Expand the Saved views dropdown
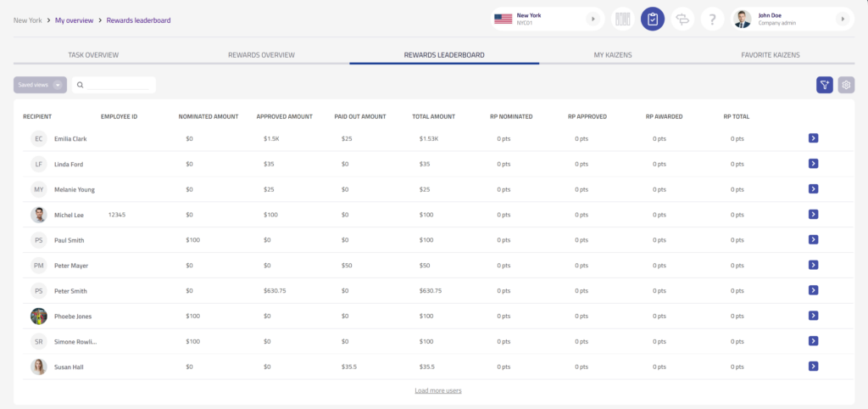 [40, 85]
